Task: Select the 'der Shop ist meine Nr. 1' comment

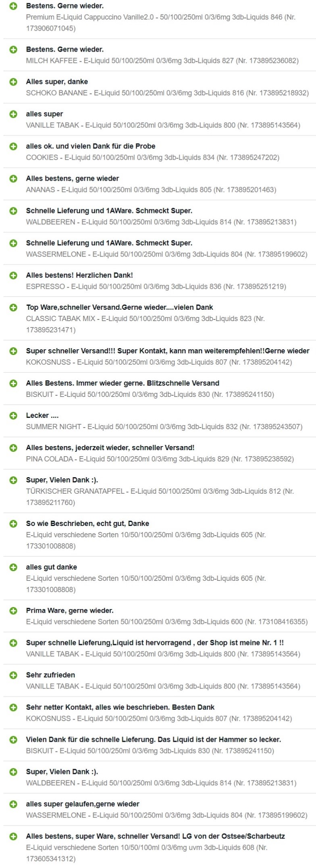Action: 155,643
